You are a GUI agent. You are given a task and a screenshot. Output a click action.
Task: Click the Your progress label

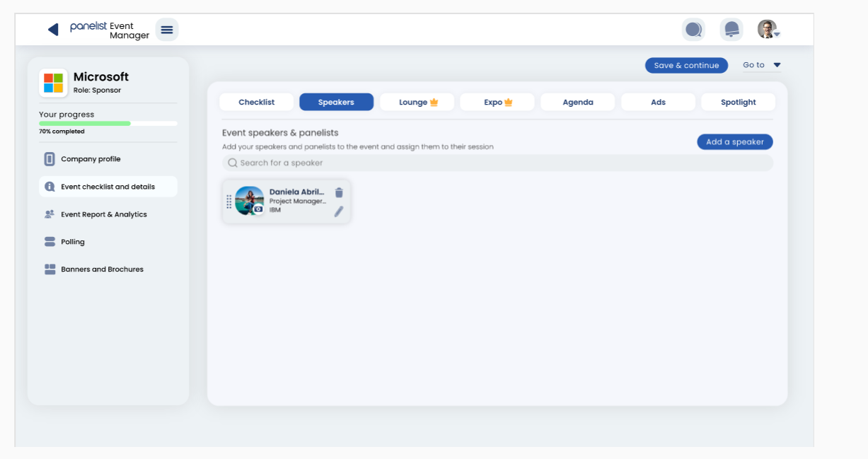(66, 115)
